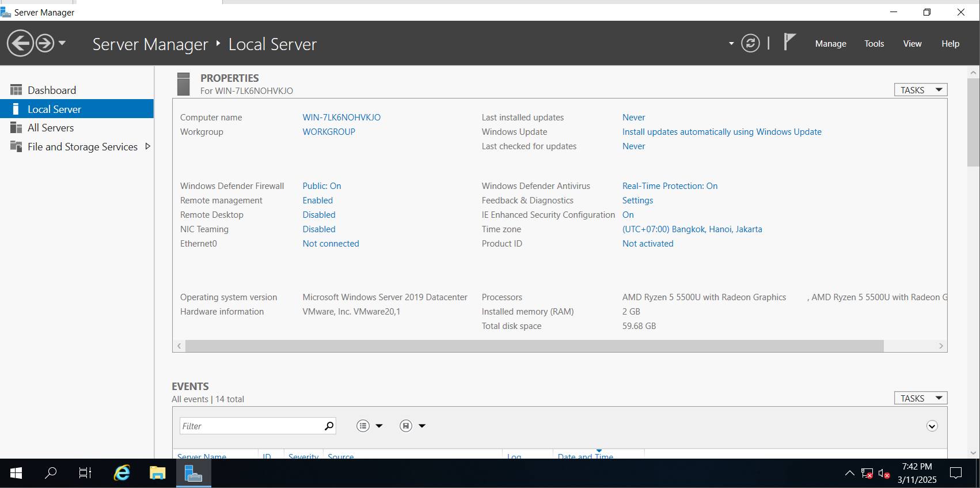Open File Explorer from the taskbar
980x488 pixels.
[157, 473]
